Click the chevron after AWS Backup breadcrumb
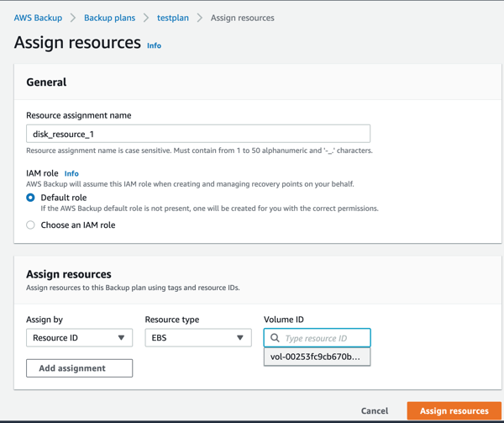 click(x=73, y=18)
